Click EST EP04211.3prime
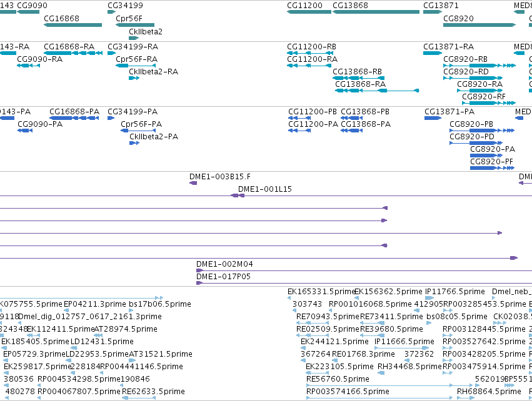 [95, 304]
